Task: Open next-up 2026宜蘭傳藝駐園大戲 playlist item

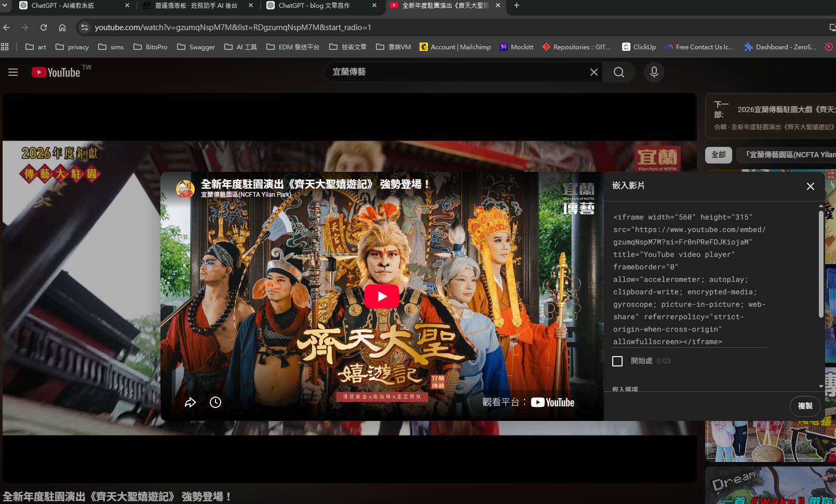Action: tap(771, 116)
